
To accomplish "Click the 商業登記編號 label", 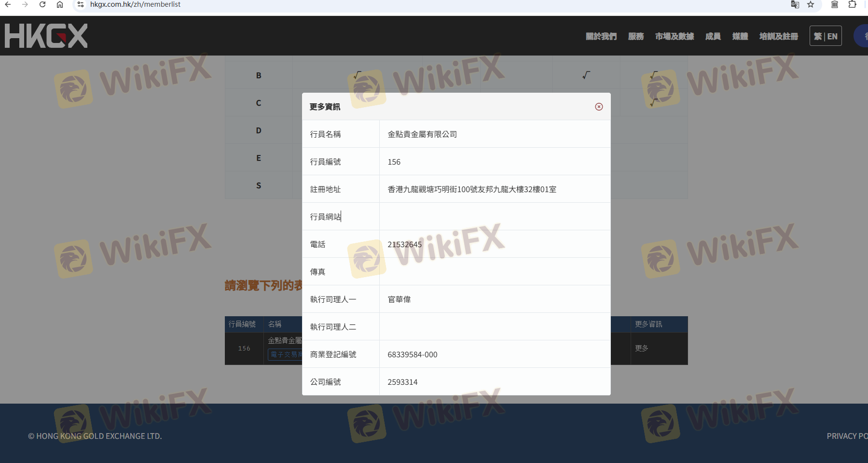I will pyautogui.click(x=333, y=354).
